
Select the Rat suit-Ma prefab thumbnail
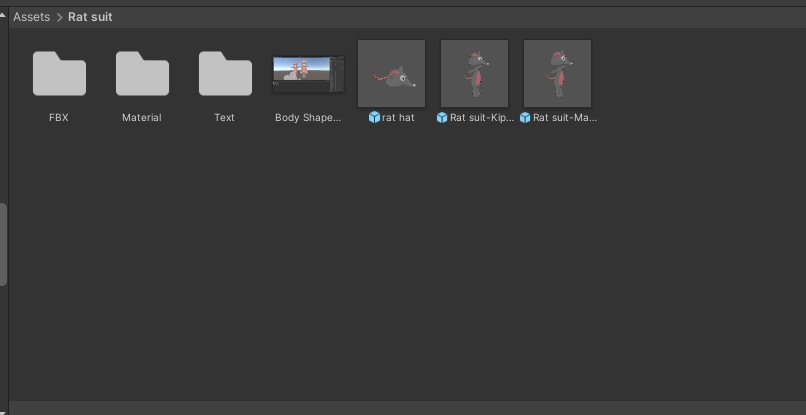(x=557, y=73)
